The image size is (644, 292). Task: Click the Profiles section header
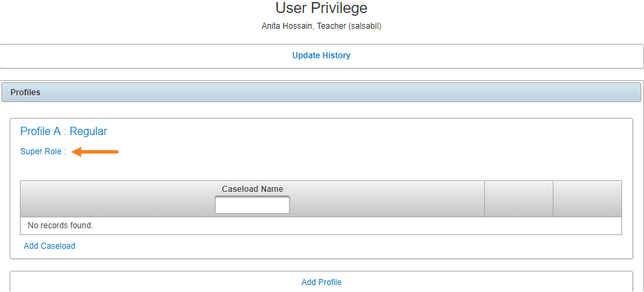[x=321, y=93]
